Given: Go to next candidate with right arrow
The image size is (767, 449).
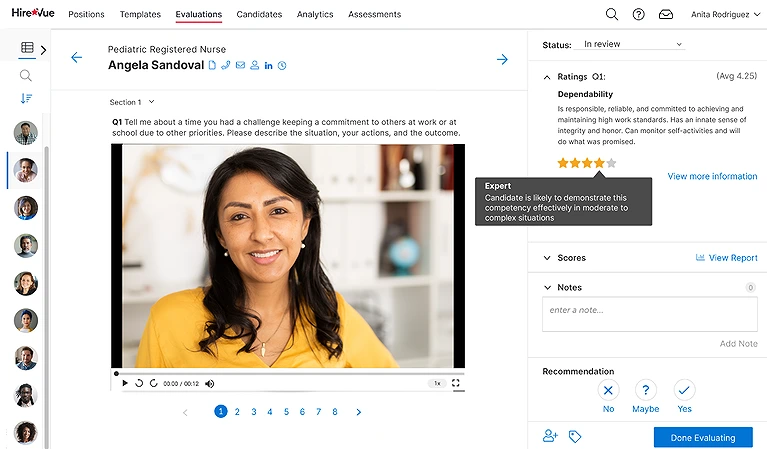Looking at the screenshot, I should (x=502, y=59).
